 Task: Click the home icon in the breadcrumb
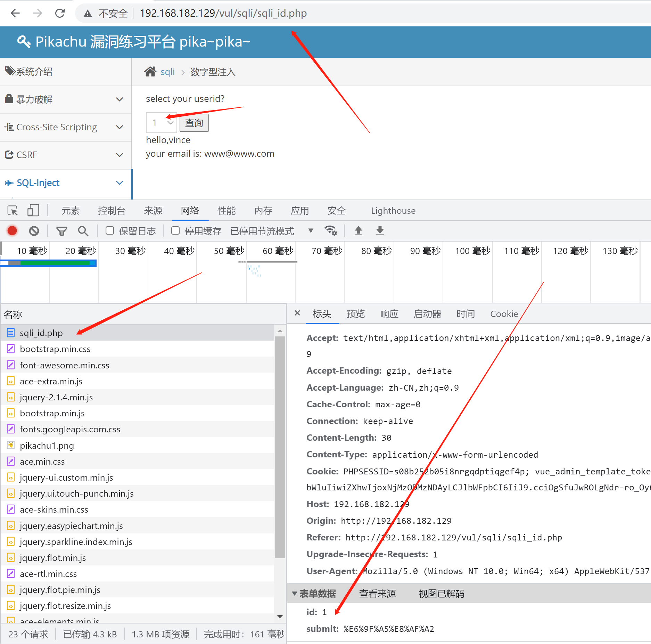point(150,72)
